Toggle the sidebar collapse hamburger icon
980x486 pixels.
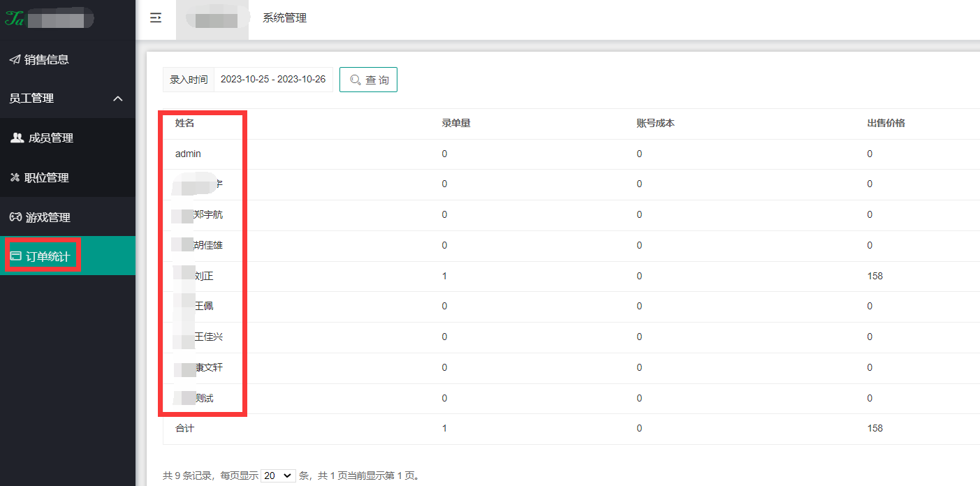tap(156, 18)
